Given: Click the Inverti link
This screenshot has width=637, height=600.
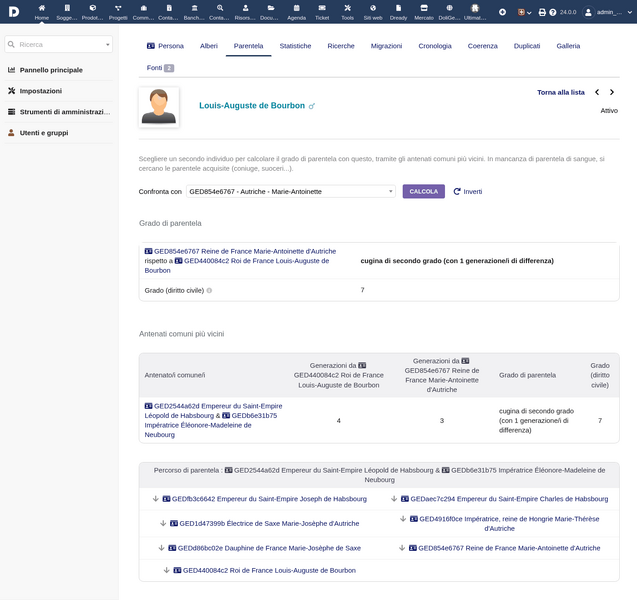Looking at the screenshot, I should point(468,191).
